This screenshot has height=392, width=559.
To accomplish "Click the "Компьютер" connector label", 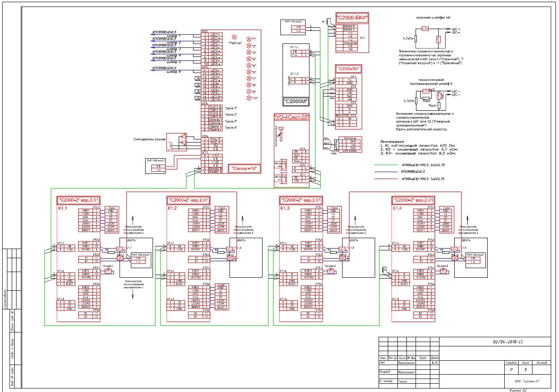I will [350, 138].
